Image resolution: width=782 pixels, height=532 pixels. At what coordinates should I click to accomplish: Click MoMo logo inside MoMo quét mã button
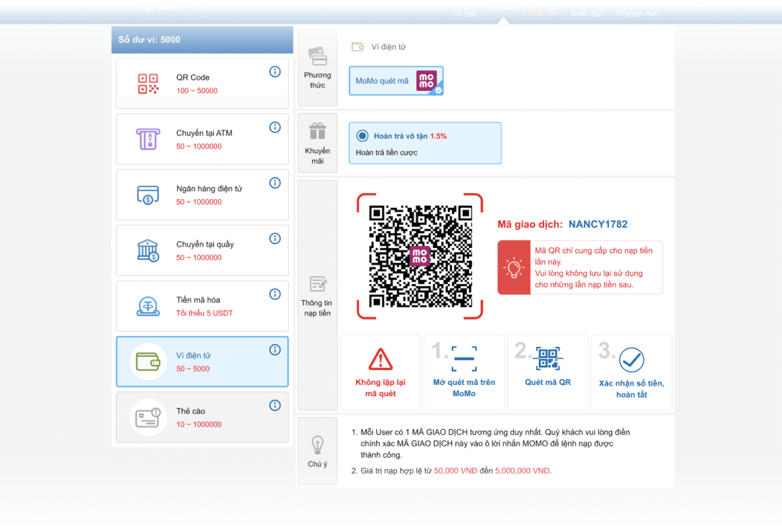pyautogui.click(x=426, y=81)
